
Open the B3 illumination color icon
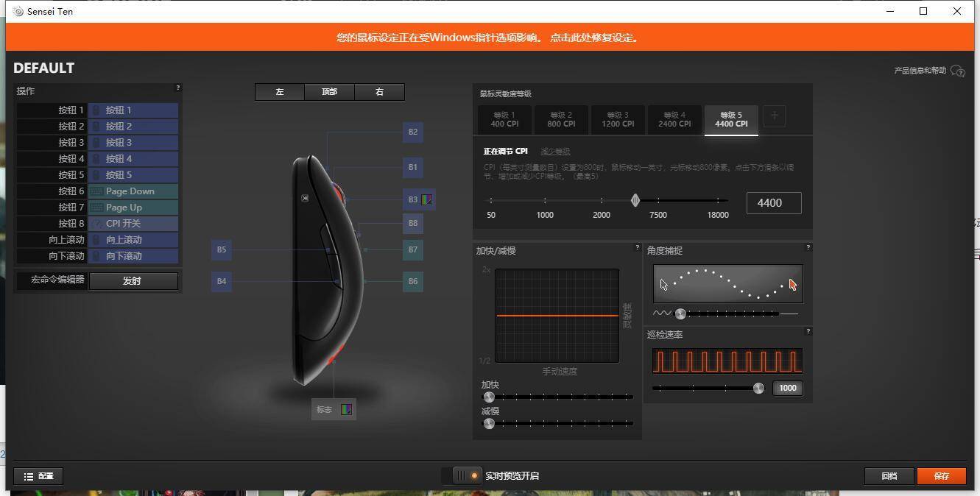coord(427,199)
